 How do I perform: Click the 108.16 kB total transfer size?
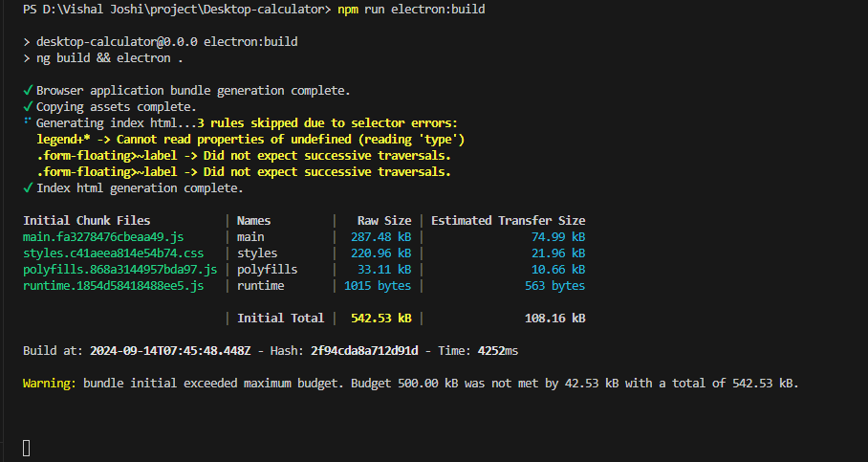tap(554, 319)
